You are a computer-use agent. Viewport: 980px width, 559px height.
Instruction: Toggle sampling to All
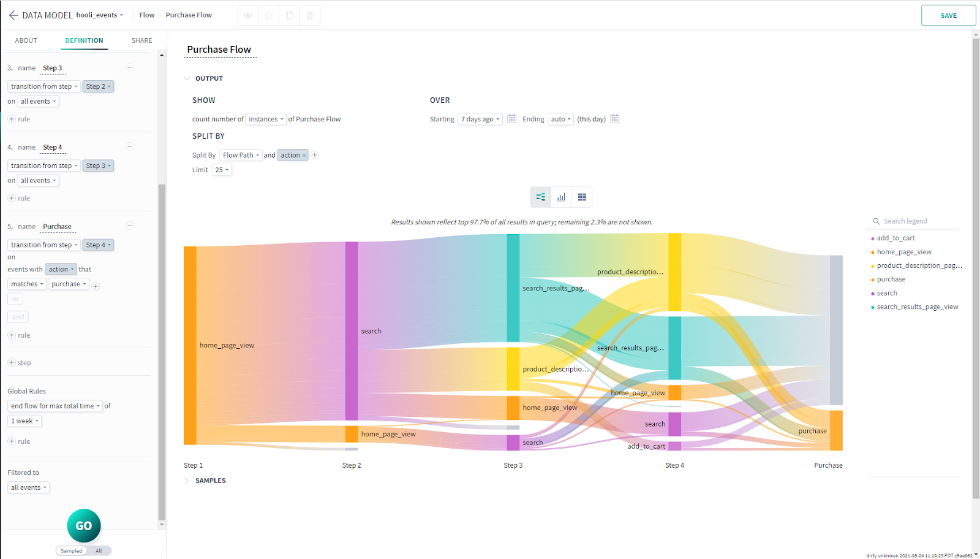pos(99,550)
